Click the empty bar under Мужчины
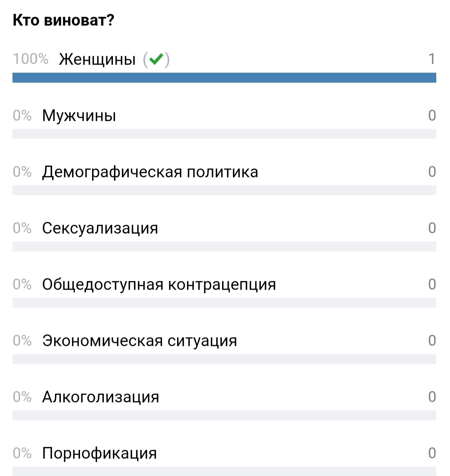 (x=224, y=134)
